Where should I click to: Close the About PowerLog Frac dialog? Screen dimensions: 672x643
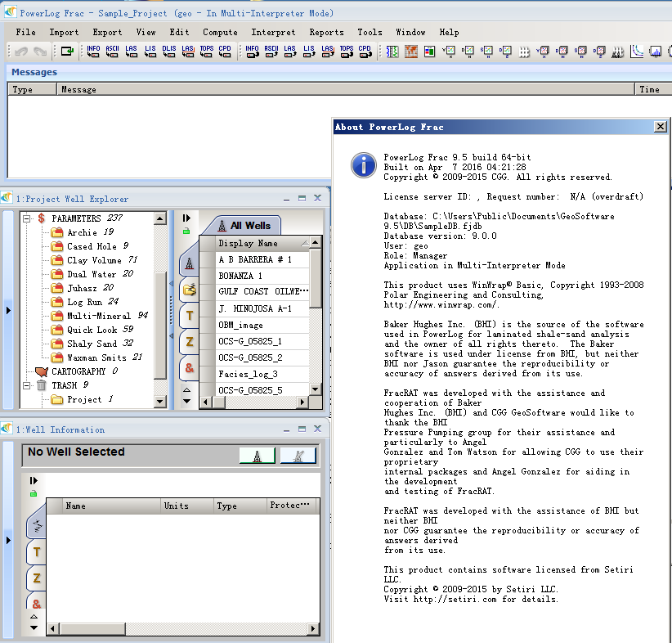pyautogui.click(x=661, y=127)
